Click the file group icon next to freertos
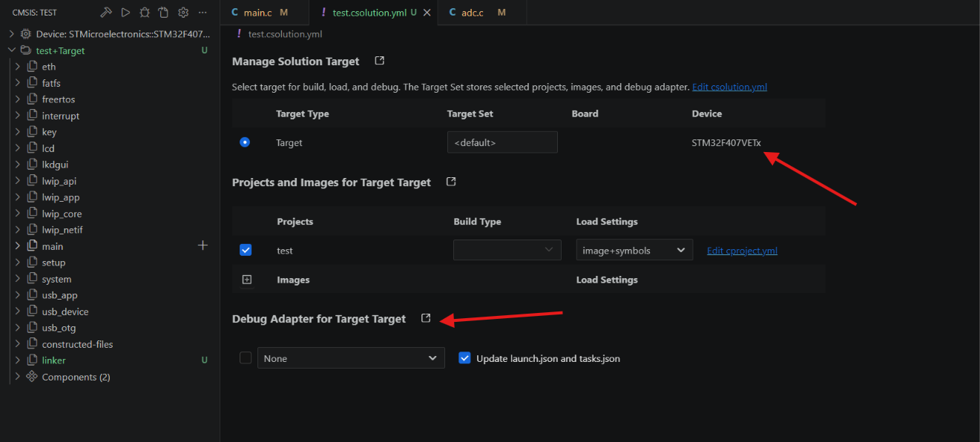980x442 pixels. pyautogui.click(x=32, y=99)
